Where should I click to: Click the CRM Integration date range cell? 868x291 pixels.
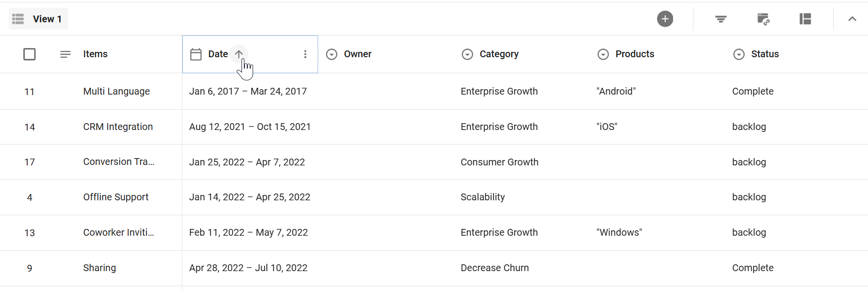tap(250, 127)
